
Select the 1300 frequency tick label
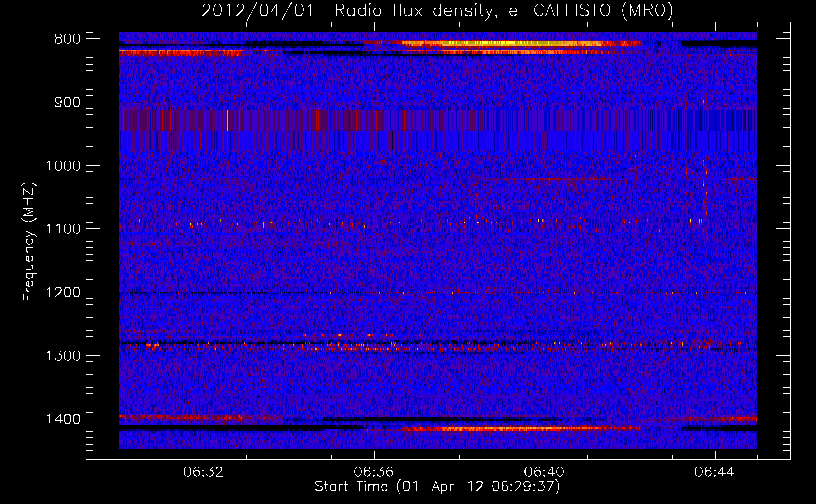63,356
